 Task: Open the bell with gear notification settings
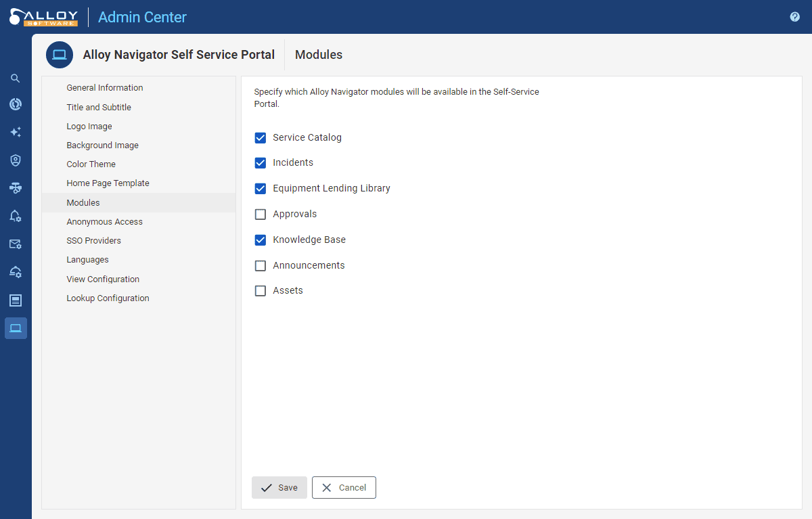click(x=16, y=216)
